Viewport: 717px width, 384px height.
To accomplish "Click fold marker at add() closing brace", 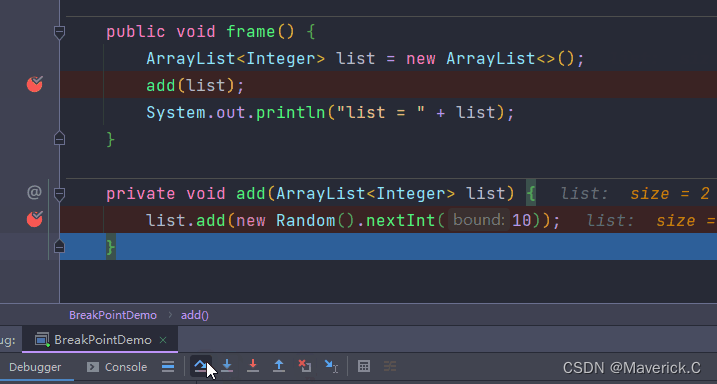I will tap(59, 247).
